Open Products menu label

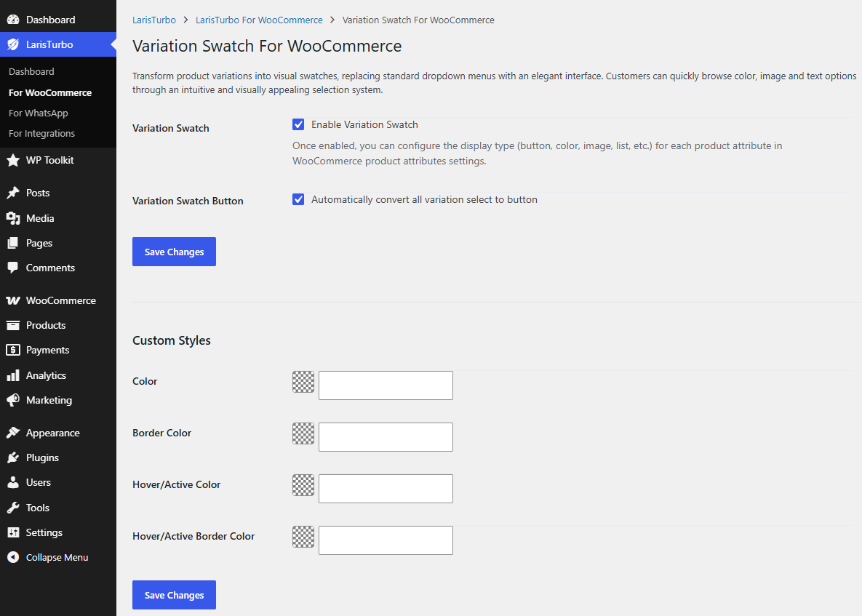pos(46,325)
